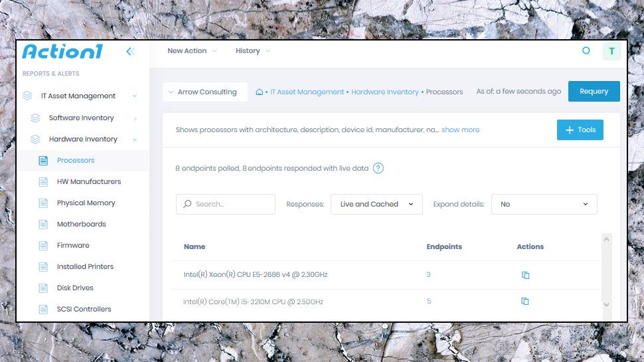
Task: Click the Tools button
Action: pos(580,130)
